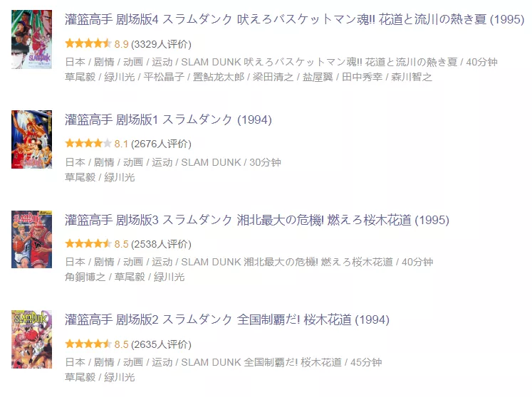Open the 剧场版3 movie poster thumbnail

(31, 239)
